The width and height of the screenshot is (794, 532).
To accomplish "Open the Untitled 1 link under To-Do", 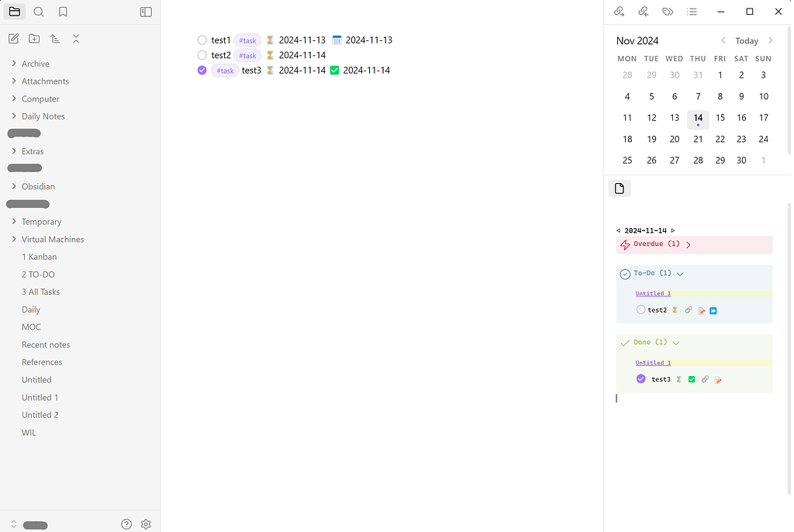I will (x=652, y=293).
